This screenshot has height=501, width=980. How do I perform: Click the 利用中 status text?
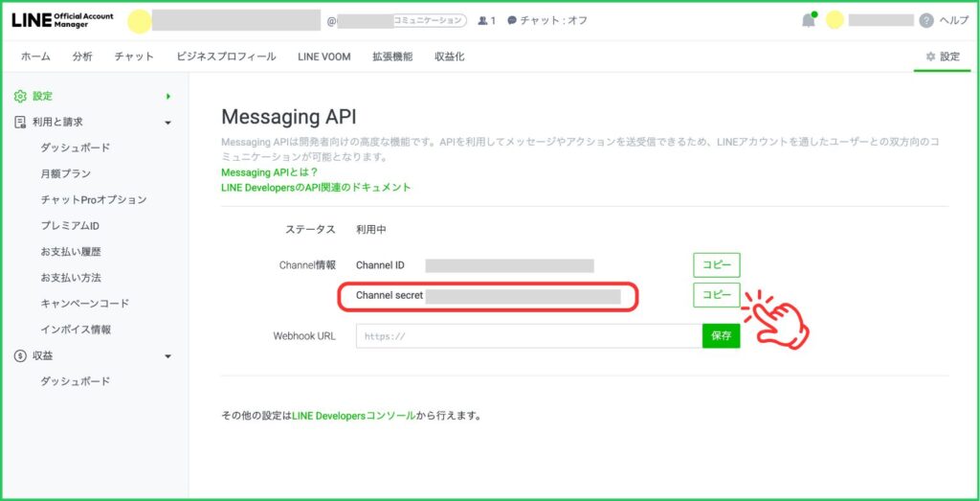point(371,230)
